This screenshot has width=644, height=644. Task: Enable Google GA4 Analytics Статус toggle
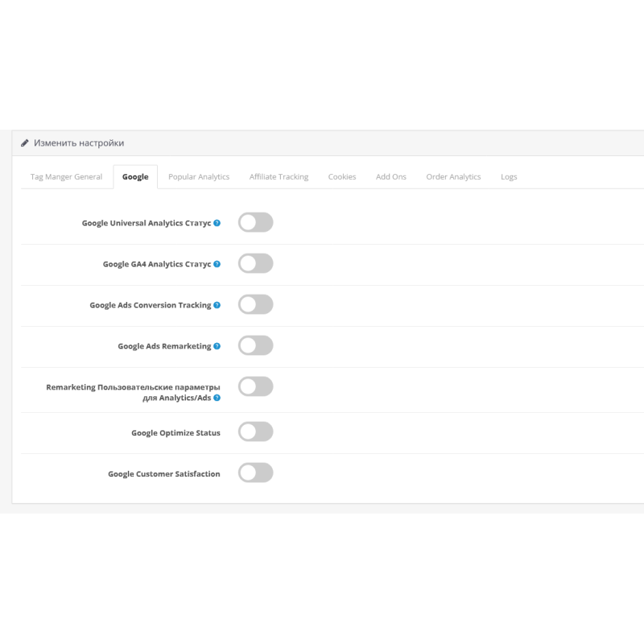[x=256, y=263]
